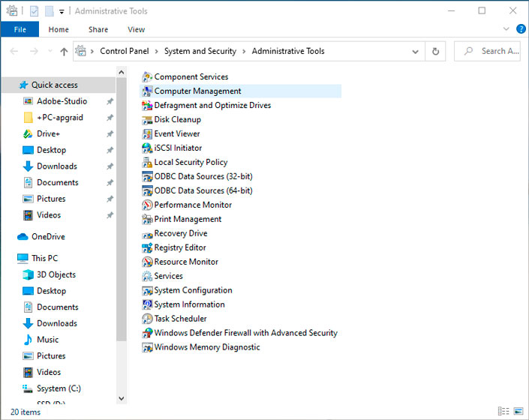
Task: Open Ssystem (C:) drive
Action: click(59, 388)
